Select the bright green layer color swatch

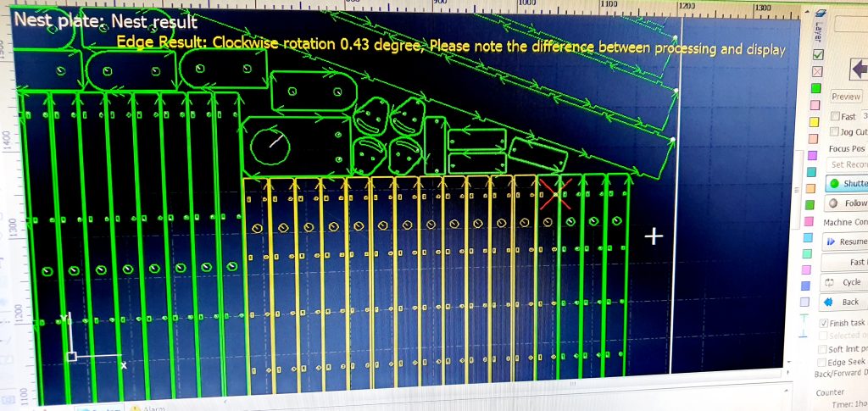click(x=815, y=88)
